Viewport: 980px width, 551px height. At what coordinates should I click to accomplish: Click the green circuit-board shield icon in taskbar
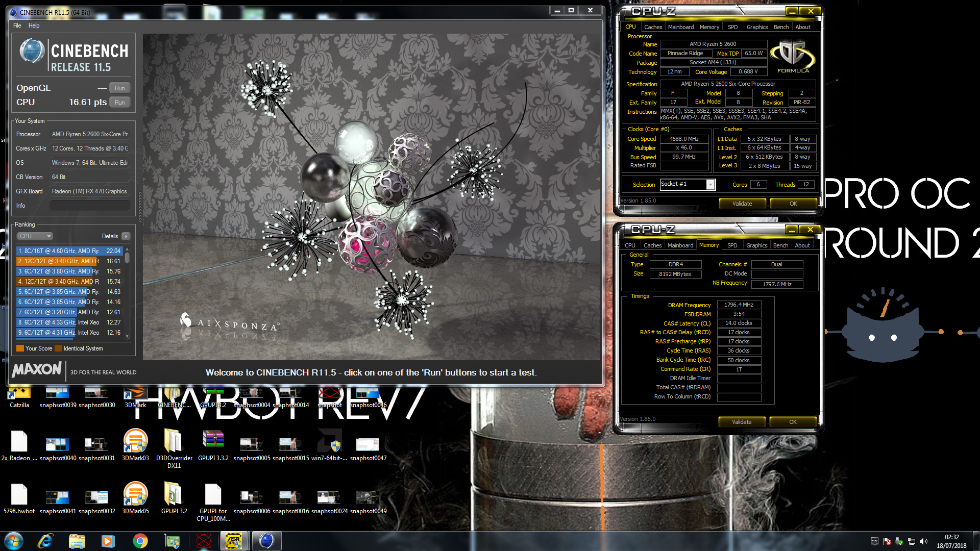(x=172, y=541)
